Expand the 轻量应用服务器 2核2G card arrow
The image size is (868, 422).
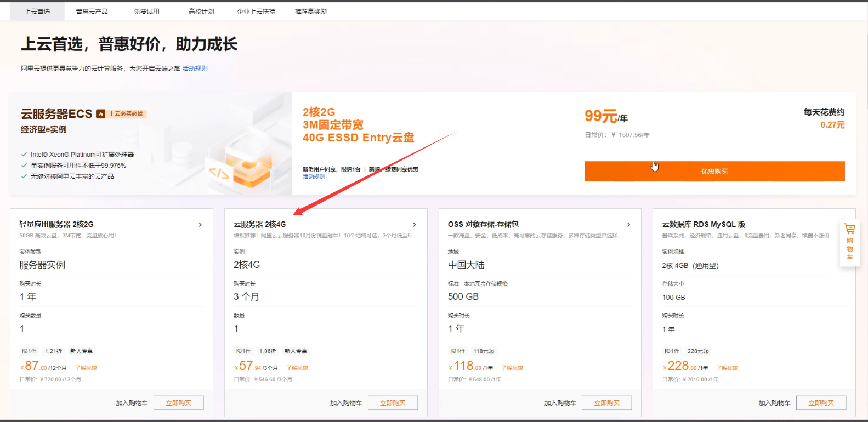(200, 225)
